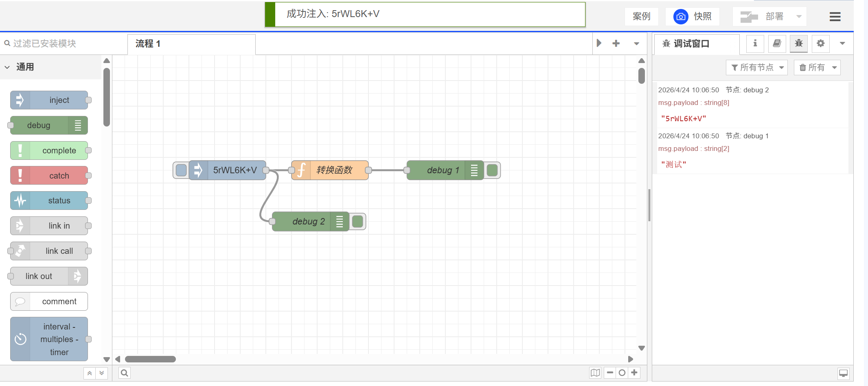
Task: Dismiss the 成功注入 notification banner
Action: click(425, 14)
